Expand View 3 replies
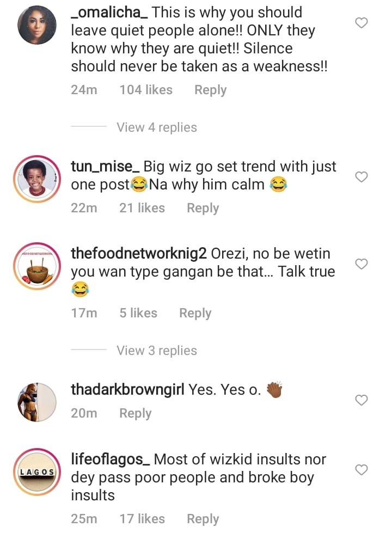392x533 pixels. [x=157, y=351]
